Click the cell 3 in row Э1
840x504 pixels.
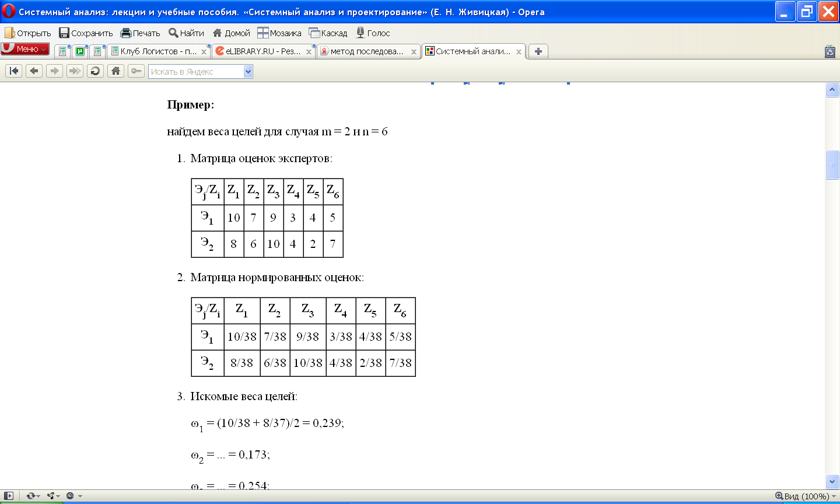click(x=293, y=218)
